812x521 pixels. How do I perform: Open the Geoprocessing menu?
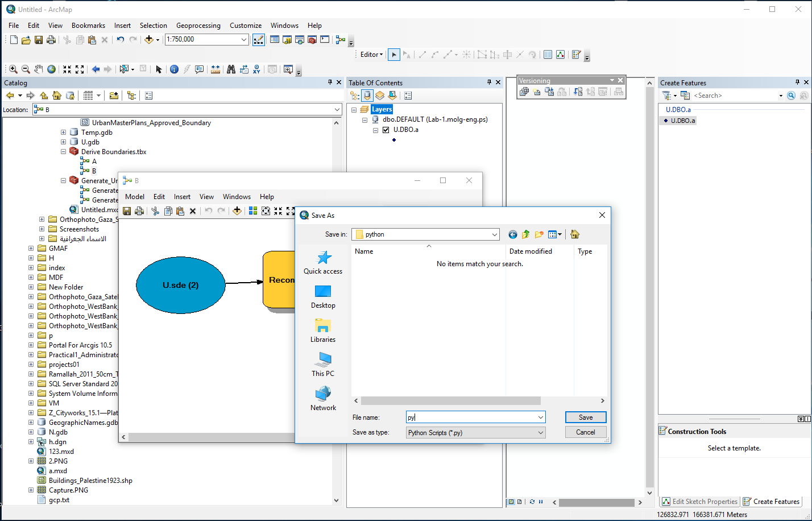pyautogui.click(x=198, y=26)
